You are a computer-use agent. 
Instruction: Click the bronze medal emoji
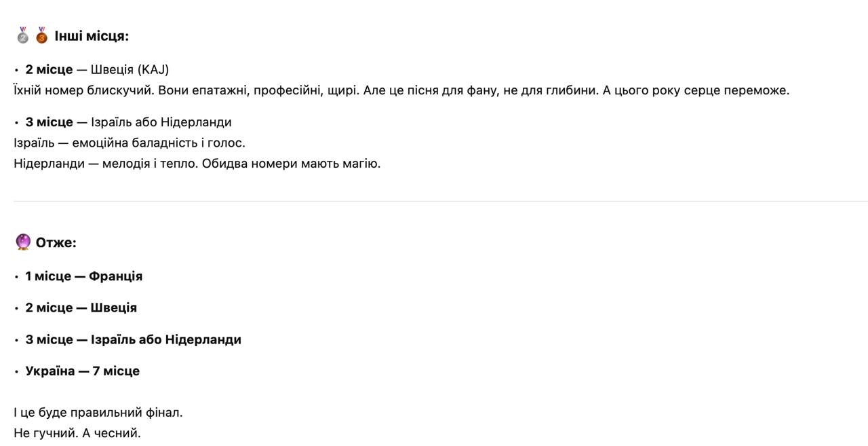(41, 35)
